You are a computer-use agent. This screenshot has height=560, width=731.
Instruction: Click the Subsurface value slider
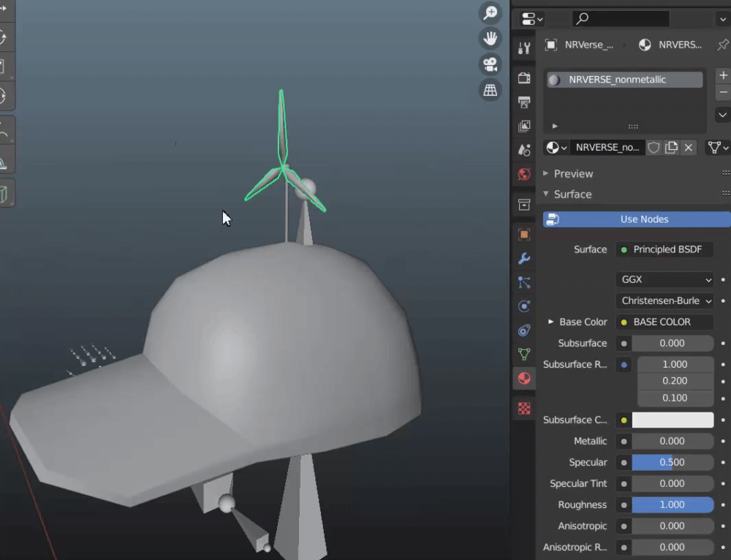point(673,343)
